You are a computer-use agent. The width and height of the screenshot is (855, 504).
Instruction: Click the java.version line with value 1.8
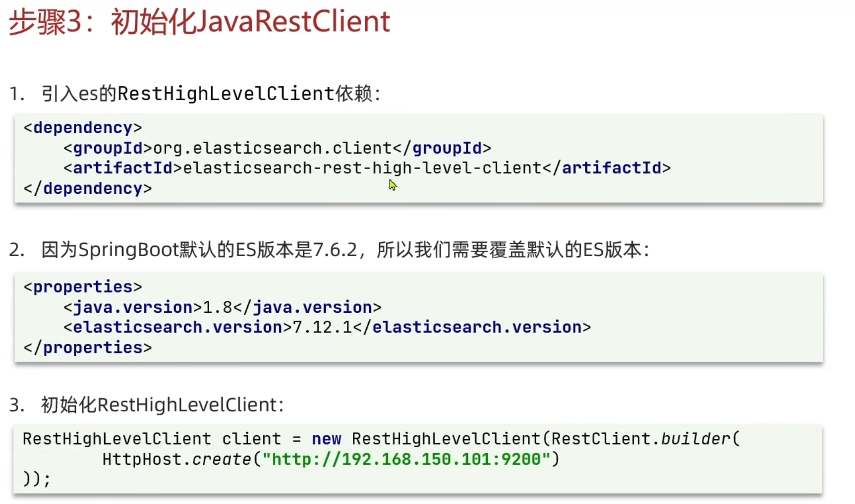tap(222, 307)
